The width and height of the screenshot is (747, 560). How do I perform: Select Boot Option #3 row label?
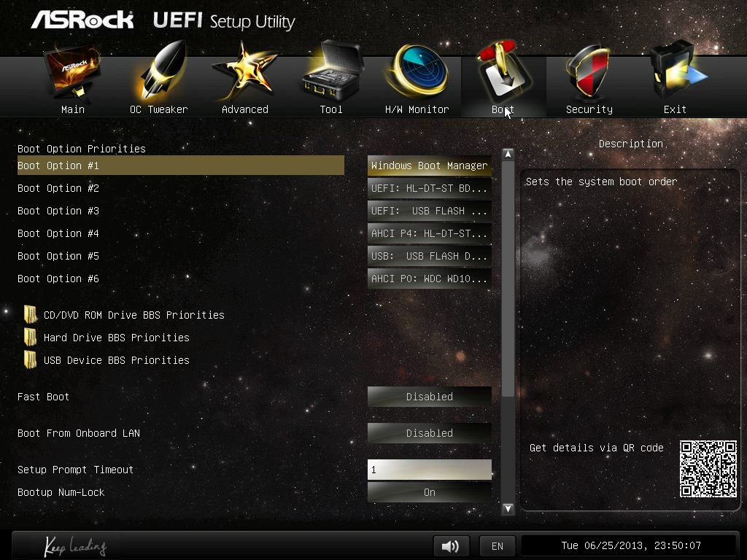58,211
